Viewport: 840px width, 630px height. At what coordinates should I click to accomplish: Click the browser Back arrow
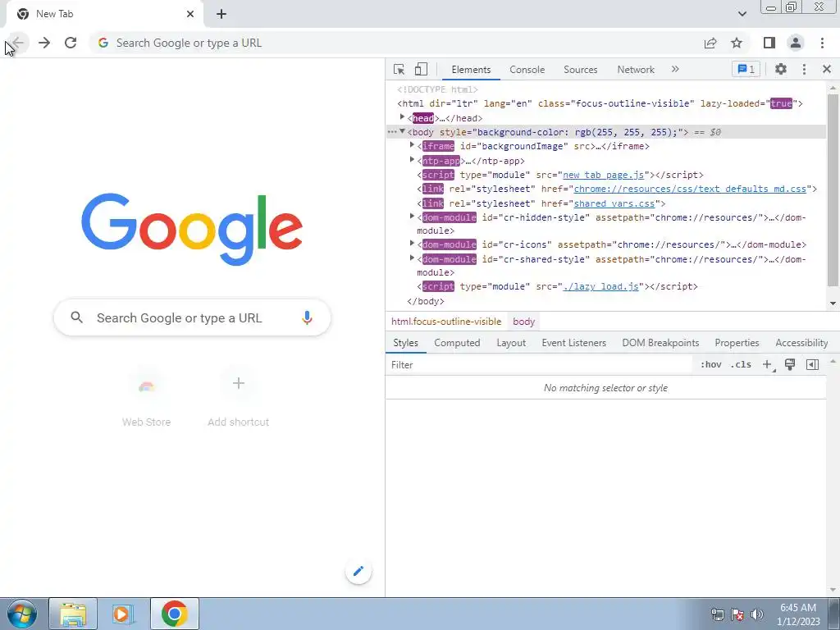tap(18, 43)
